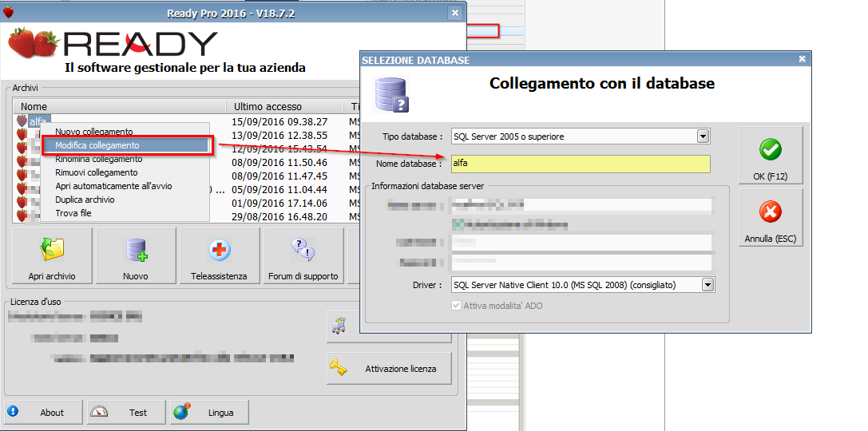Cancel with the Annulla (ESC) red X button
Screen dimensions: 868x431
pyautogui.click(x=771, y=217)
